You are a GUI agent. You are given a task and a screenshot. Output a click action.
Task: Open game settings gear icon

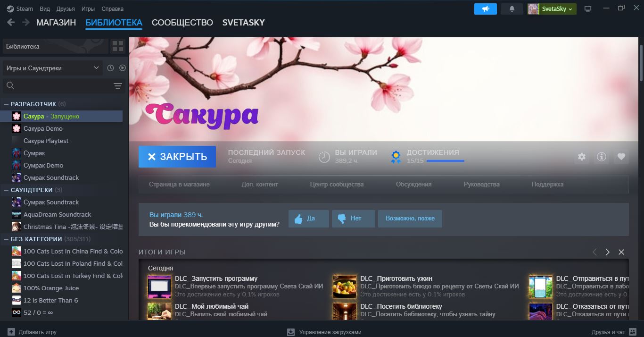point(582,157)
